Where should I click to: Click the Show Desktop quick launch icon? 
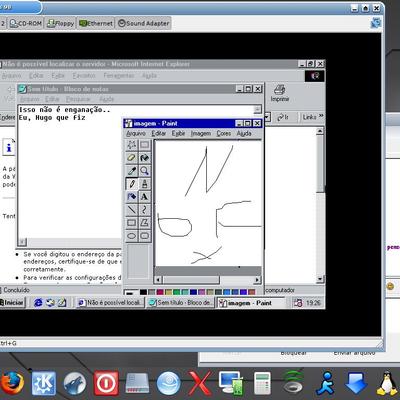(x=62, y=303)
